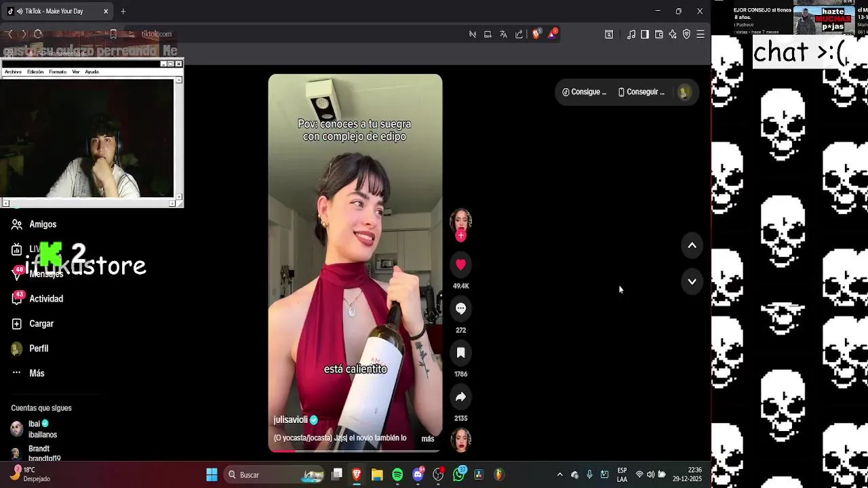Click the 'Consigue ...' coins button
The width and height of the screenshot is (868, 488).
(584, 92)
